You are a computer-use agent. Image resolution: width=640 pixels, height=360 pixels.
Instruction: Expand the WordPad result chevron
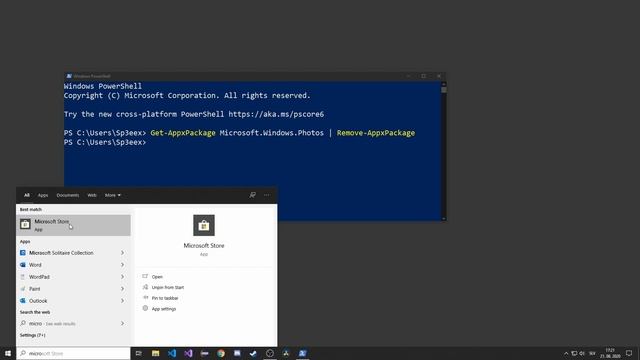122,277
